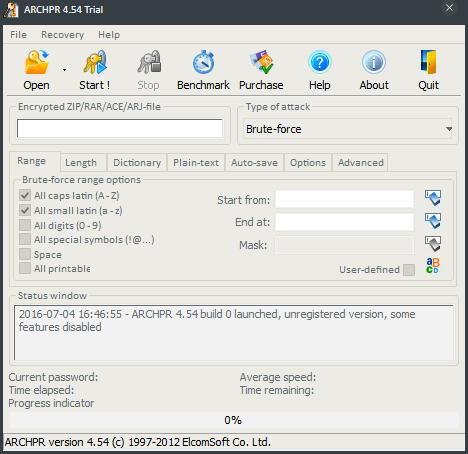This screenshot has width=468, height=454.
Task: Click the Start from field's clear icon
Action: click(x=433, y=198)
